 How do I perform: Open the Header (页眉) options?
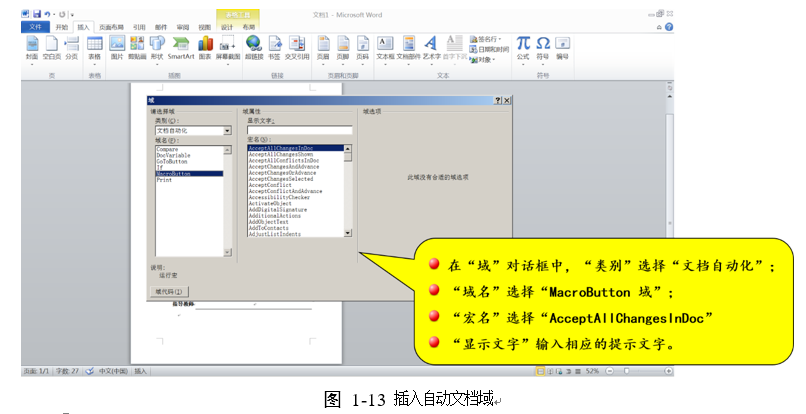[323, 49]
